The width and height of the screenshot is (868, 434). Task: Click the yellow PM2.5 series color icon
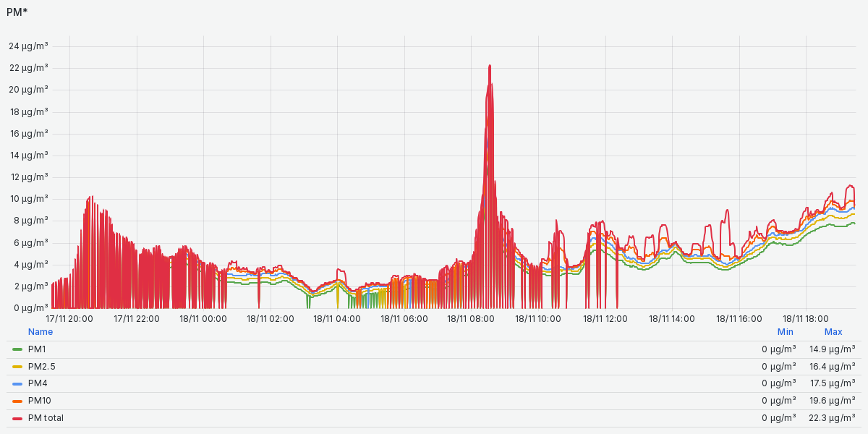click(x=17, y=367)
